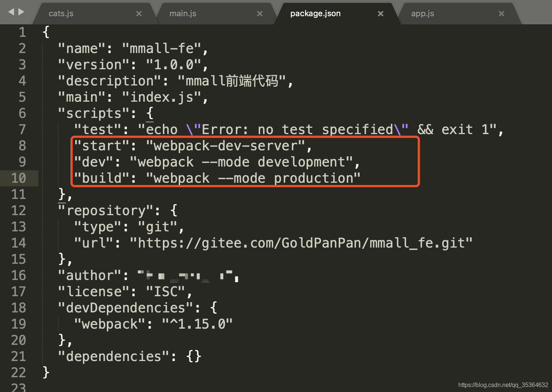552x392 pixels.
Task: Click the closing brace on line 22
Action: [46, 372]
